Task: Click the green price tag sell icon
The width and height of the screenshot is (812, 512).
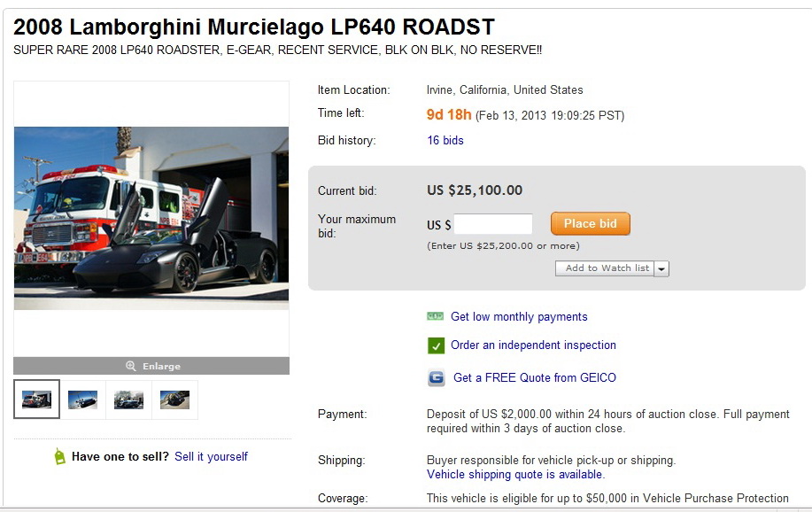Action: (x=59, y=456)
